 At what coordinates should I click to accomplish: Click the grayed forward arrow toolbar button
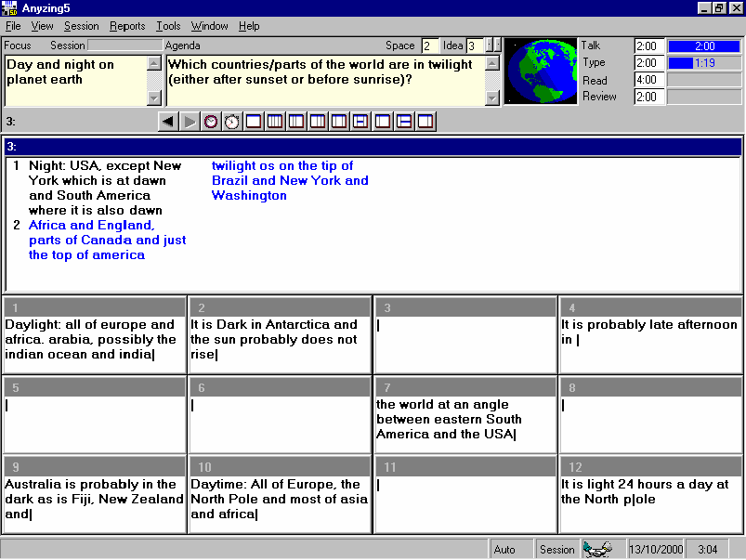point(190,122)
